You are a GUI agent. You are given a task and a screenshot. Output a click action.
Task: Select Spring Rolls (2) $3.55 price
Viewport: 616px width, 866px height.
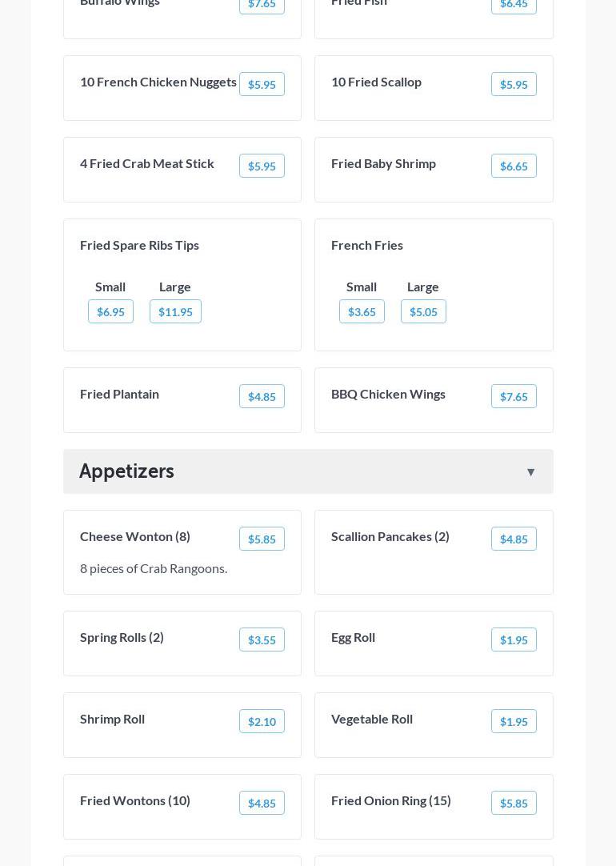[262, 640]
